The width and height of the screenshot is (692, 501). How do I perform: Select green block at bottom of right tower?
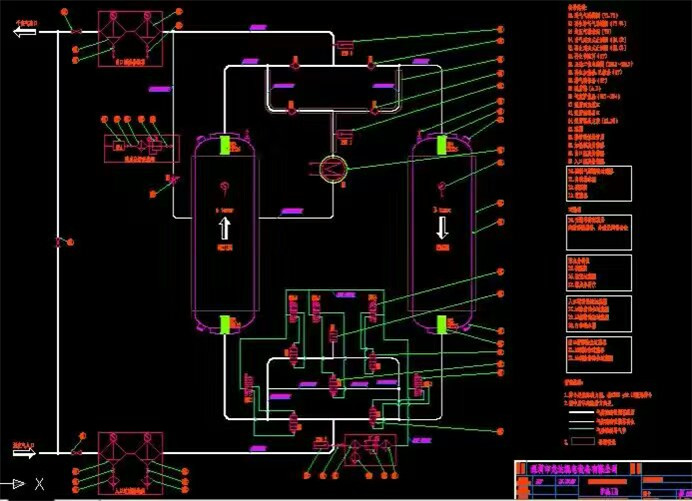(x=441, y=323)
